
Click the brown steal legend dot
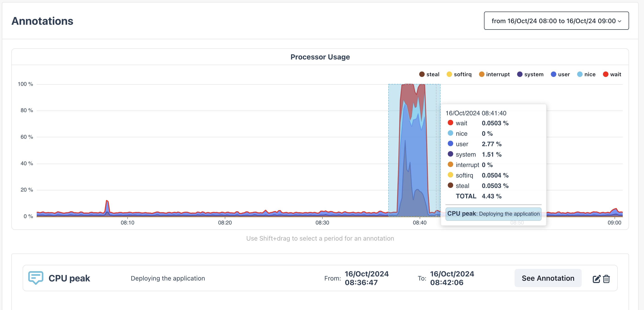coord(422,74)
